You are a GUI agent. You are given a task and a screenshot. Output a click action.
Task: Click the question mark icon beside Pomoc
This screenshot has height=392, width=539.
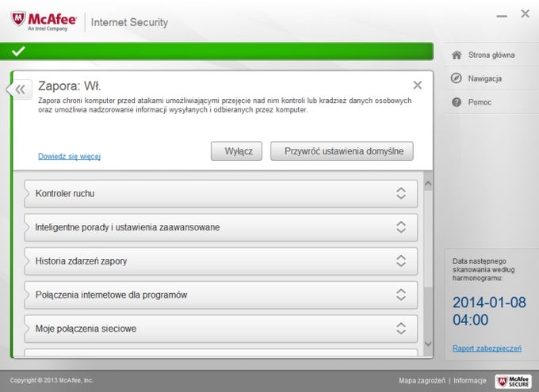point(457,102)
